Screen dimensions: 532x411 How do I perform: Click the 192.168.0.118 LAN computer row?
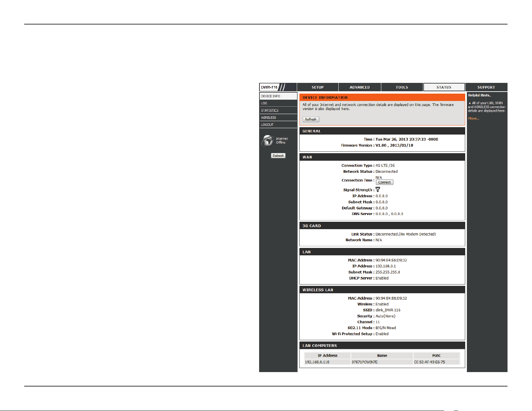(x=382, y=362)
